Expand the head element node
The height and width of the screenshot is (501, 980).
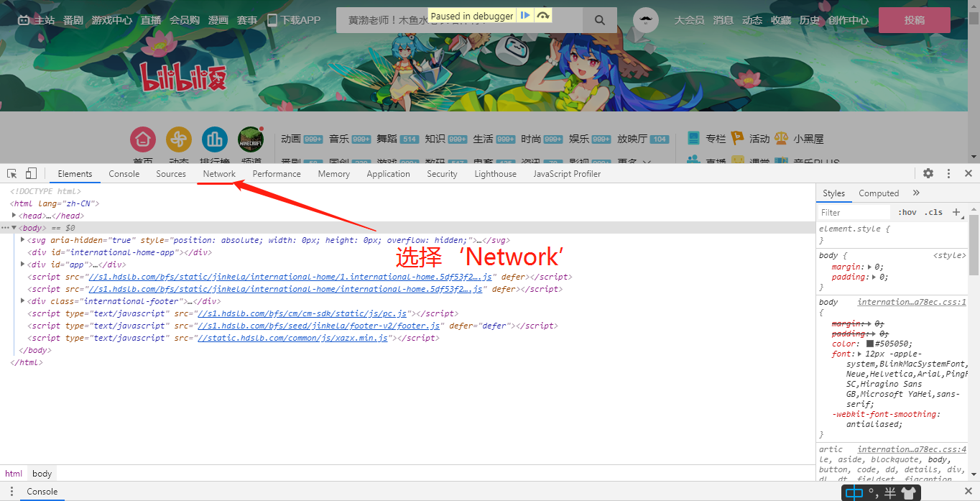(14, 216)
